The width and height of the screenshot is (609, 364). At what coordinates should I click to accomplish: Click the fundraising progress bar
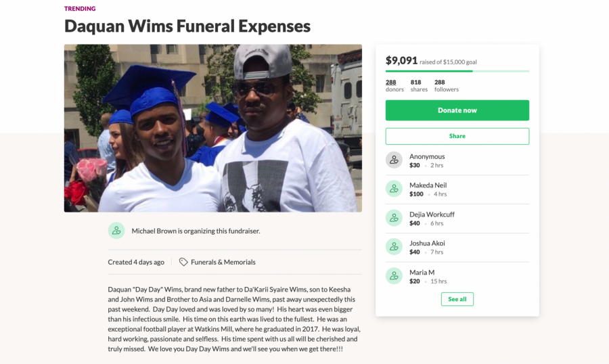point(457,71)
